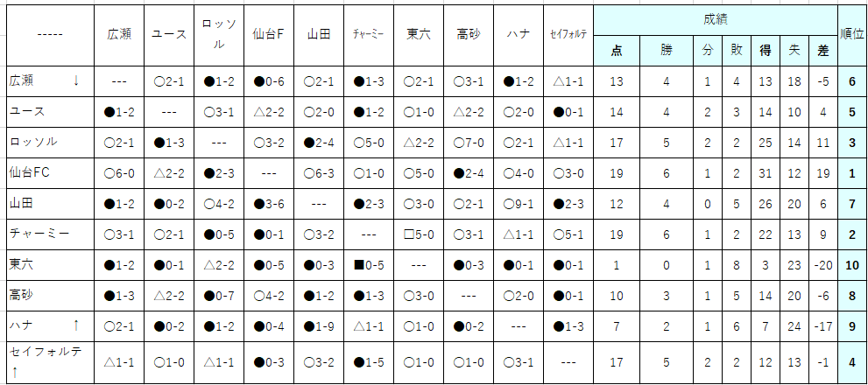Select the top-left ----- header cell
Image resolution: width=868 pixels, height=385 pixels.
[x=50, y=35]
